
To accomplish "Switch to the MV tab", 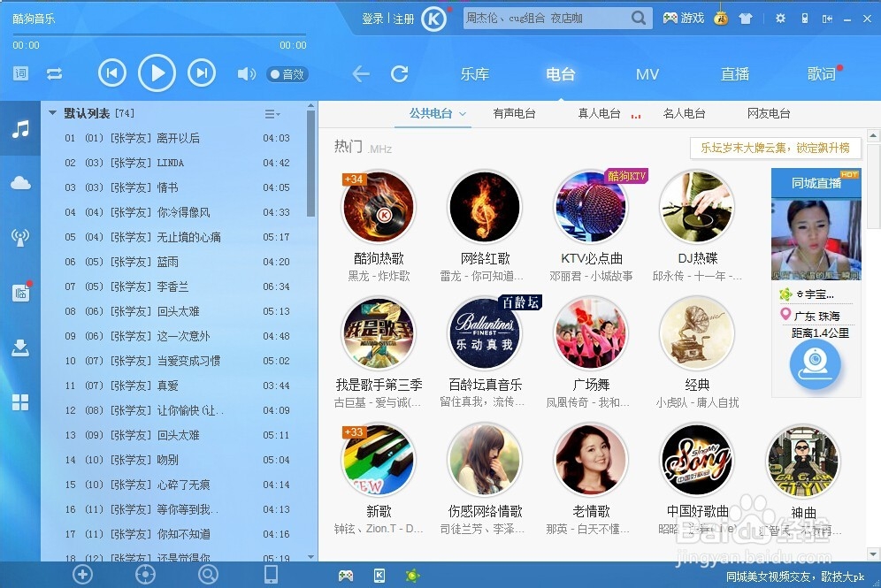I will 647,73.
